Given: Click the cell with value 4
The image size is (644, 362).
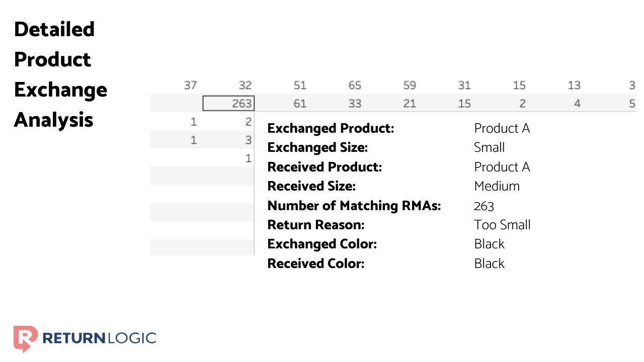Looking at the screenshot, I should [x=577, y=104].
